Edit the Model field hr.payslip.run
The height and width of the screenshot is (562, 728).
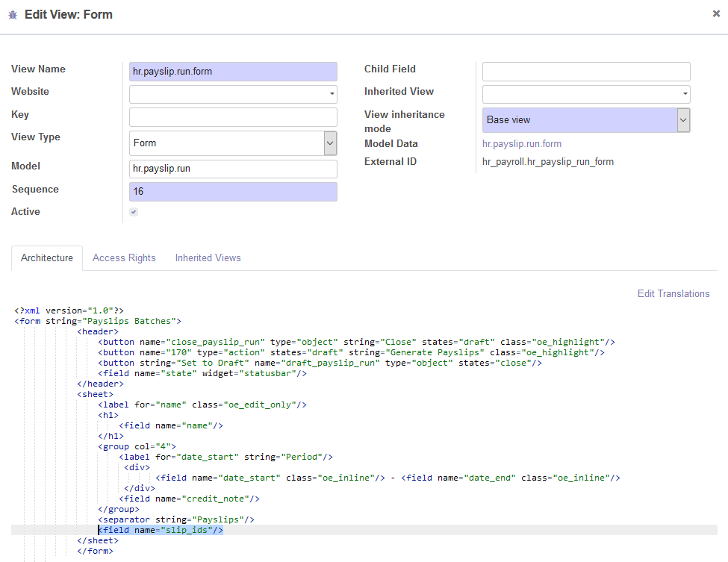233,169
